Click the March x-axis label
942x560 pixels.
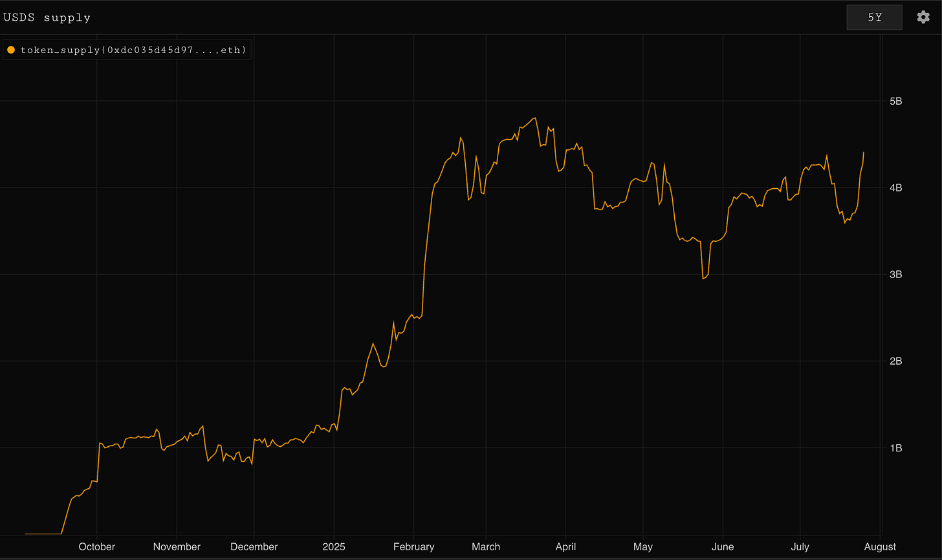[x=486, y=547]
